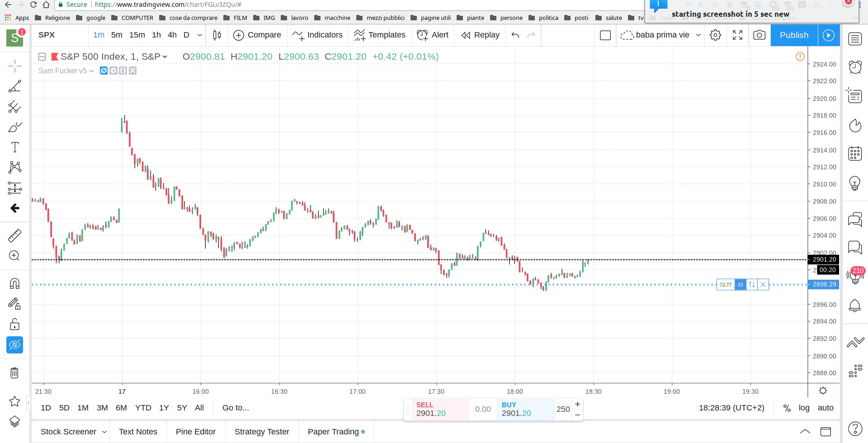Collapse the chart legend minus box

pos(42,57)
